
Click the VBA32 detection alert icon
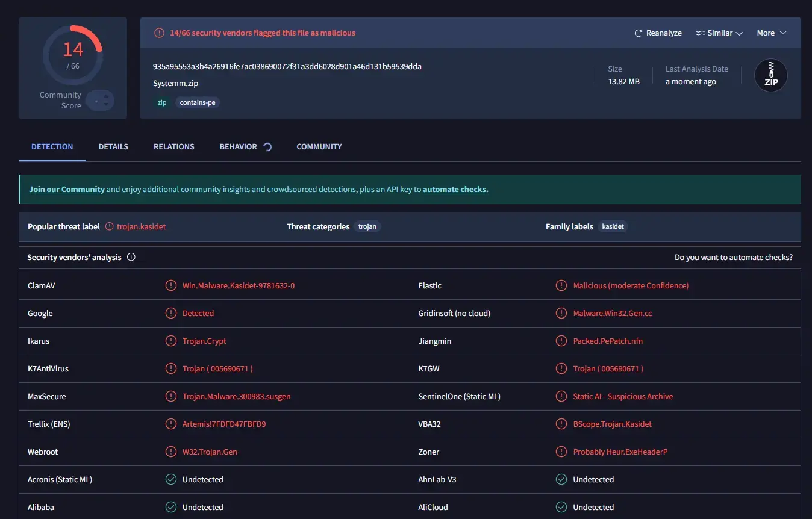[561, 424]
